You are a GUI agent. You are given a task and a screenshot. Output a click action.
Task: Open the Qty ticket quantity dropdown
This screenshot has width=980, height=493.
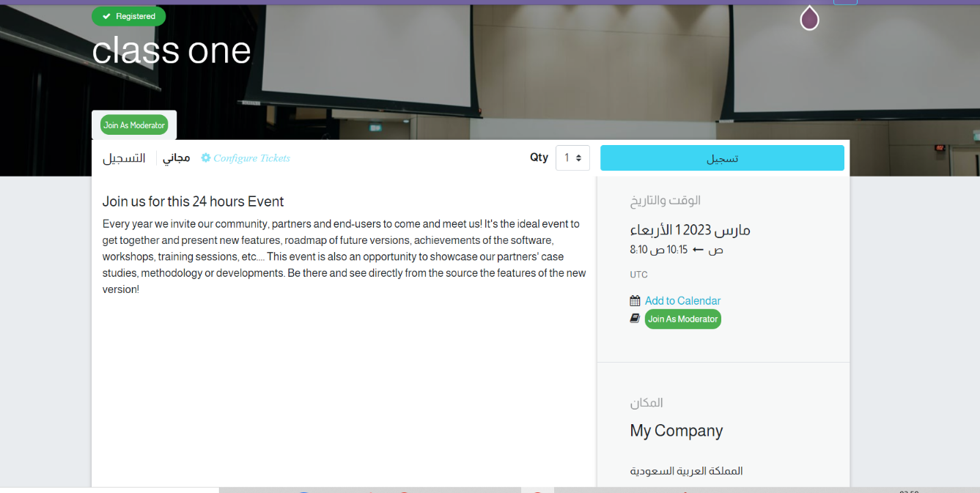[x=572, y=157]
